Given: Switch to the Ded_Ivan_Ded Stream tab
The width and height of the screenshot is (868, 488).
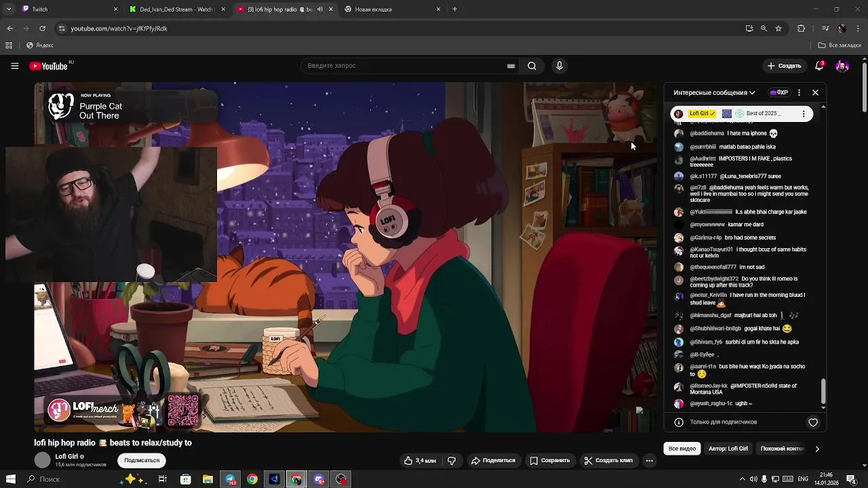Looking at the screenshot, I should (x=176, y=9).
